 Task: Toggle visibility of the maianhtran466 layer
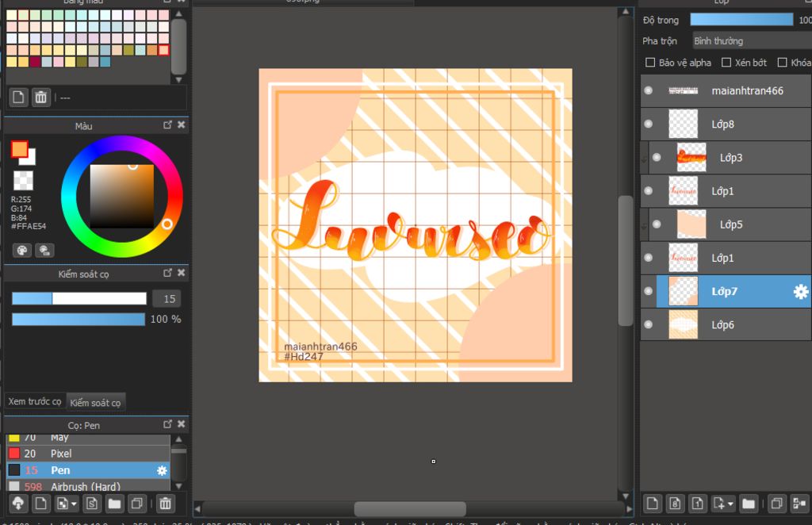[x=649, y=90]
